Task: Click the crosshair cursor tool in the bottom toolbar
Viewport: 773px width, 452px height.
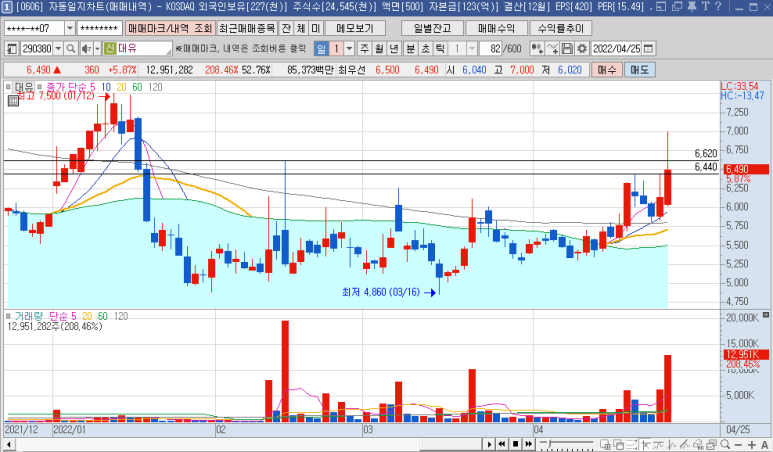Action: pos(645,444)
